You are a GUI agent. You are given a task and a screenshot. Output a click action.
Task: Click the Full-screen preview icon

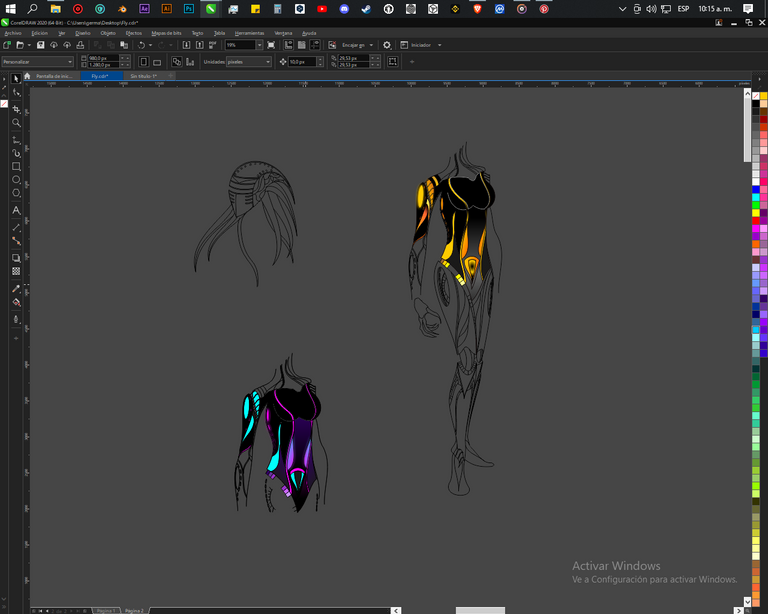pyautogui.click(x=271, y=45)
